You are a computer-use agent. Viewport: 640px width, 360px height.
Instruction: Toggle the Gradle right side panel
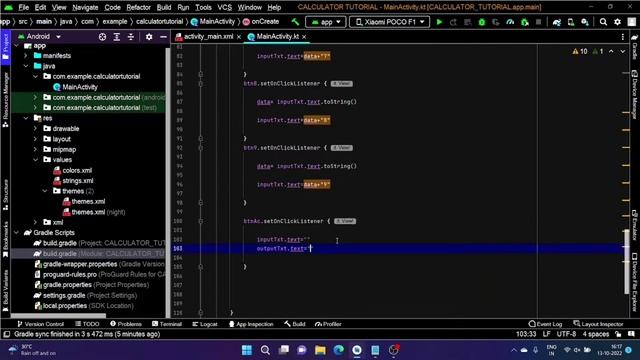click(635, 47)
